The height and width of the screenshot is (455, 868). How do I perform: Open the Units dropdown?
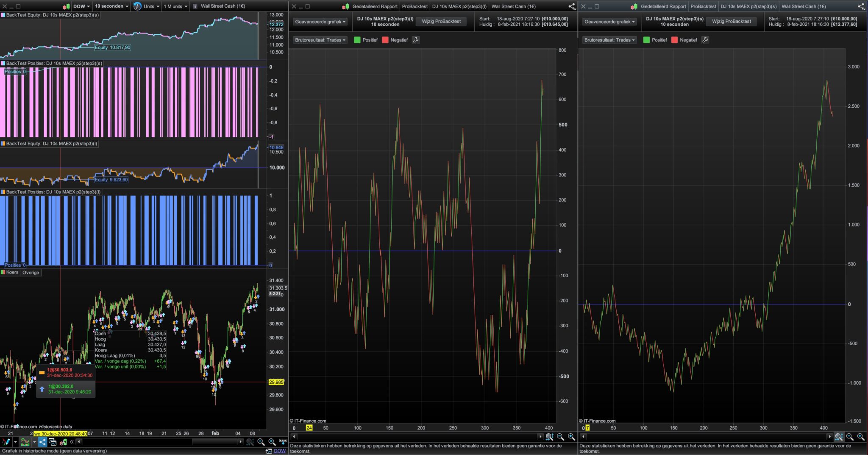[151, 6]
